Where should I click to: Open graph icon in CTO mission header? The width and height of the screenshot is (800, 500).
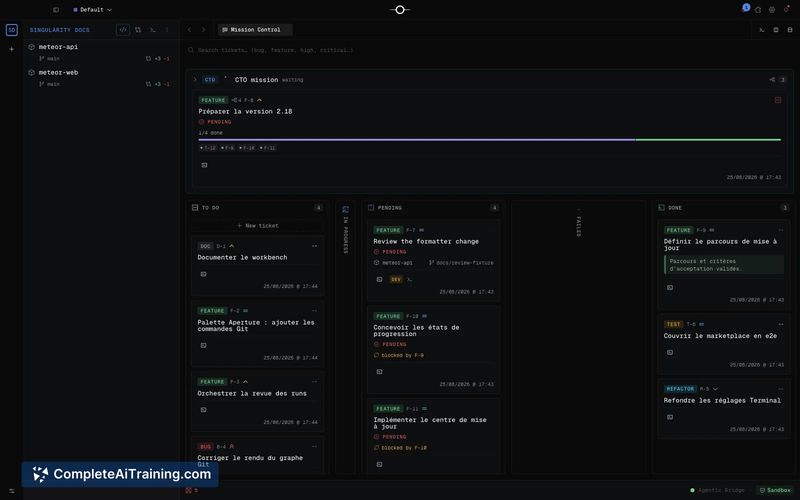click(x=772, y=80)
